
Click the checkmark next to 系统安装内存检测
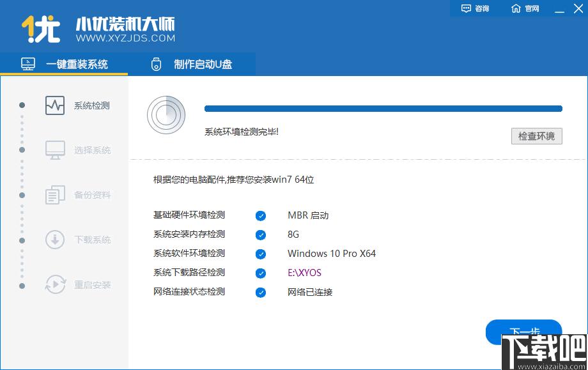point(261,235)
